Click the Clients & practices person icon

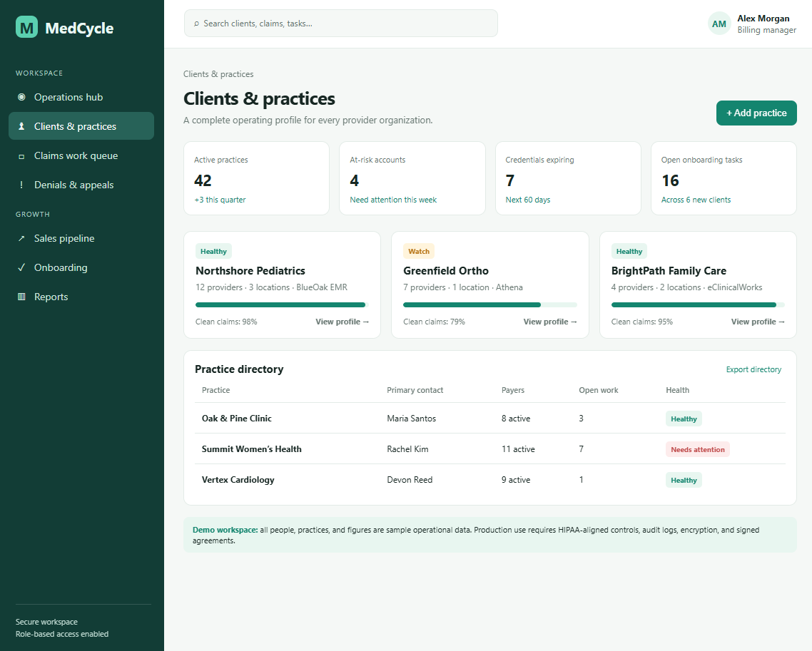tap(21, 126)
